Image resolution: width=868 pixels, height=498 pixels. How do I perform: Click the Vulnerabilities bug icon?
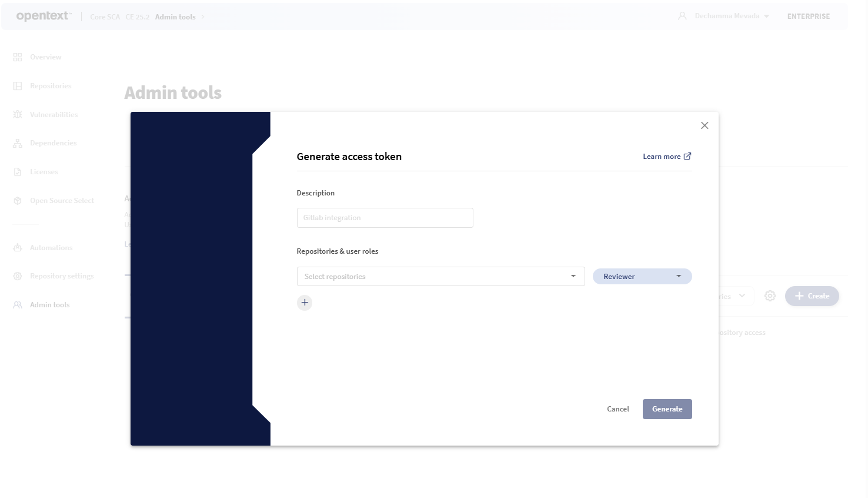point(18,115)
